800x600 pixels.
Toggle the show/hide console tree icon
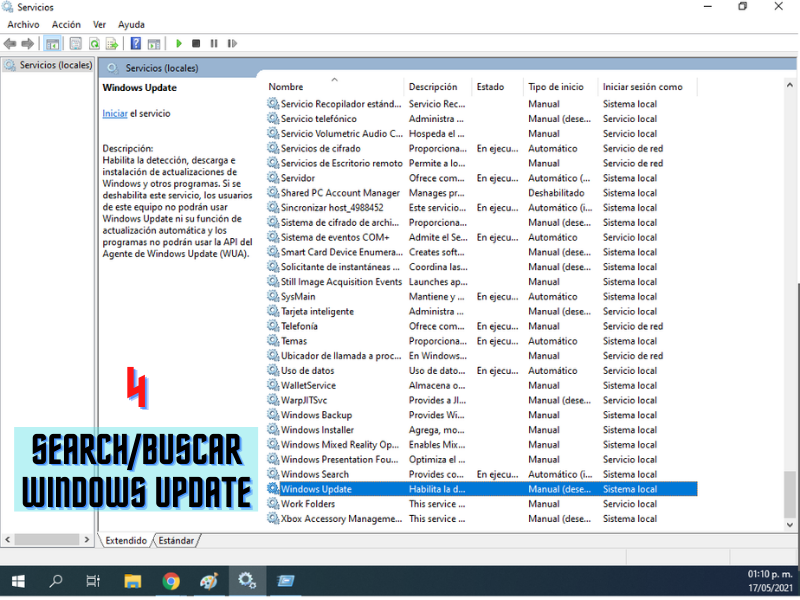point(52,44)
